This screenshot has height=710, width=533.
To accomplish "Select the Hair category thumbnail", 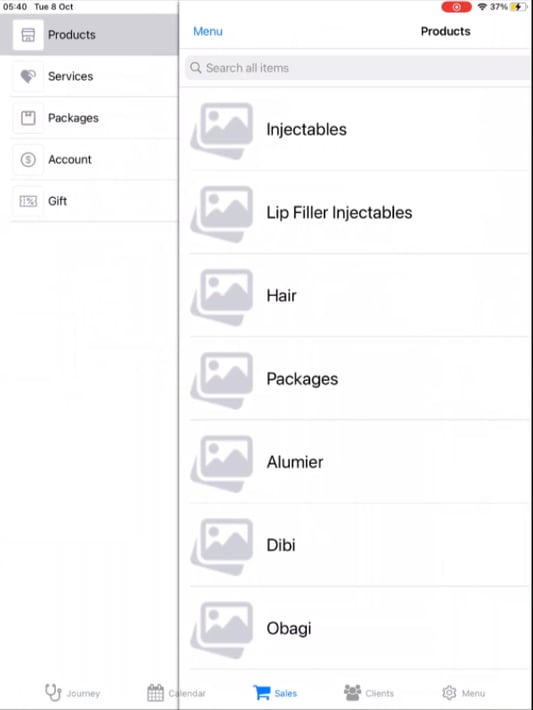I will pos(221,297).
